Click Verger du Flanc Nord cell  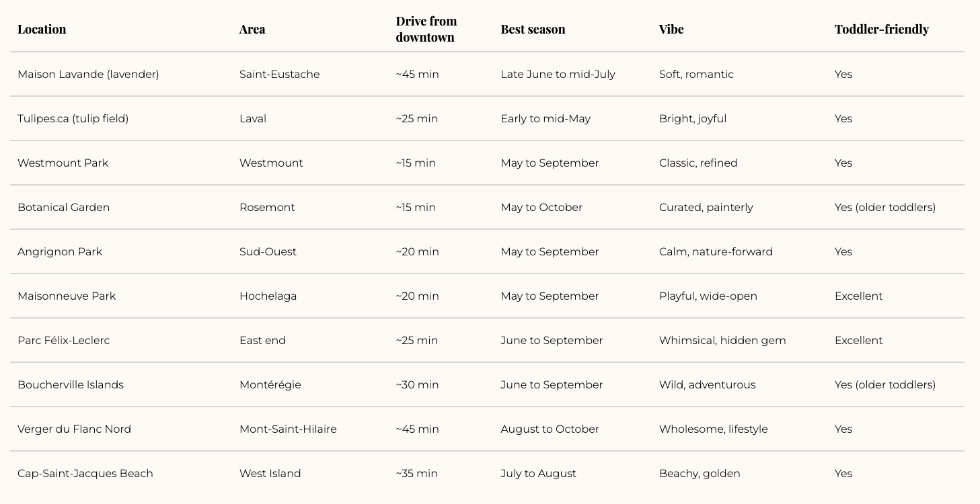(x=74, y=429)
